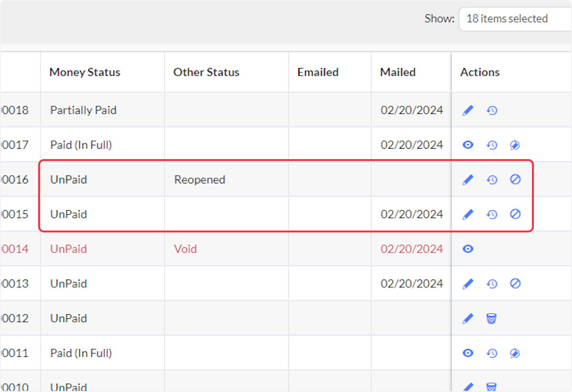Open history for row 0018
Viewport: 572px width, 392px height.
tap(492, 111)
